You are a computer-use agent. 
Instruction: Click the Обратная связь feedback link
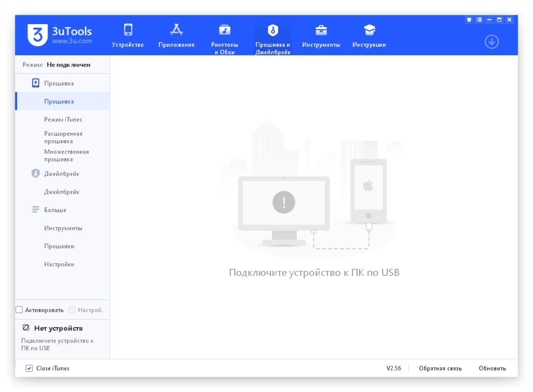[x=441, y=368]
